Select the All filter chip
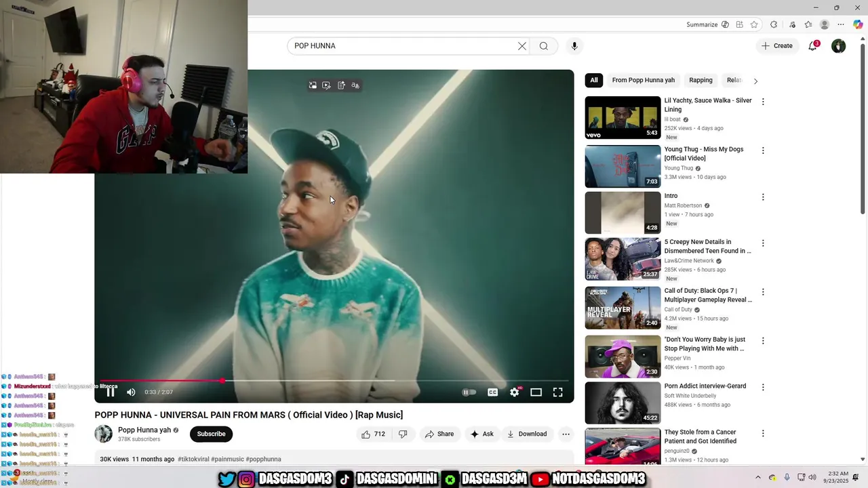868x488 pixels. pyautogui.click(x=594, y=80)
